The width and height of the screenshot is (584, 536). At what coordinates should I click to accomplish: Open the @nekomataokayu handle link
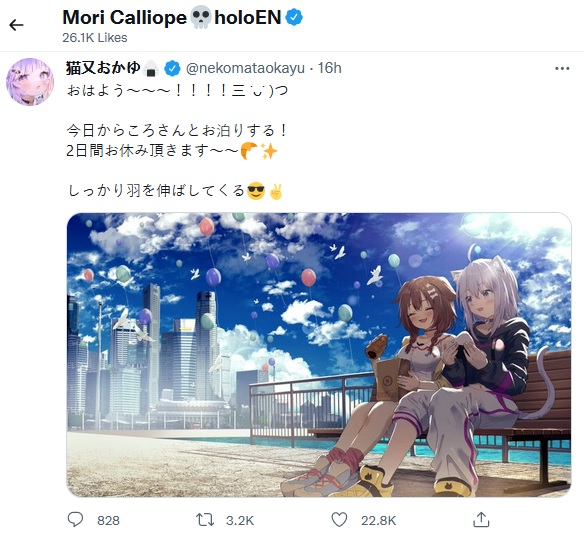(245, 68)
